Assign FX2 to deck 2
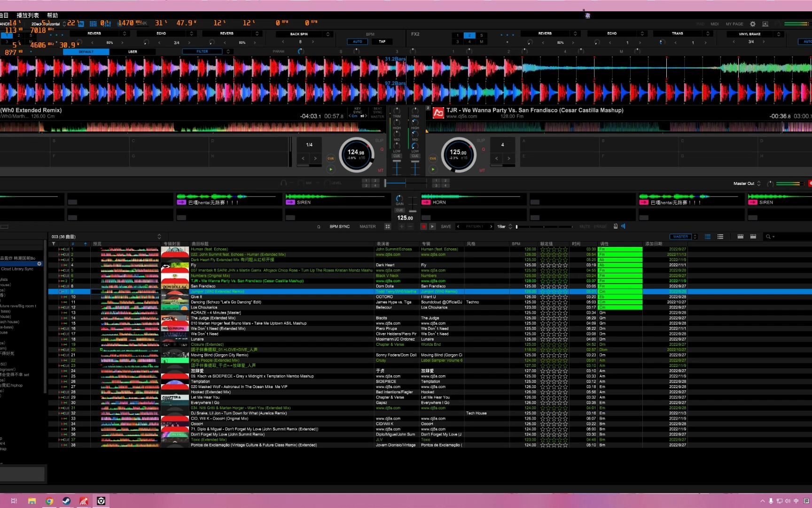The image size is (812, 508). 469,35
